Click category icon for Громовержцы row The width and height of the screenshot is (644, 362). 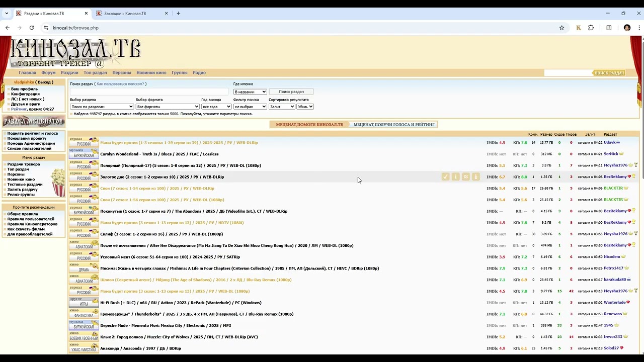coord(84,314)
